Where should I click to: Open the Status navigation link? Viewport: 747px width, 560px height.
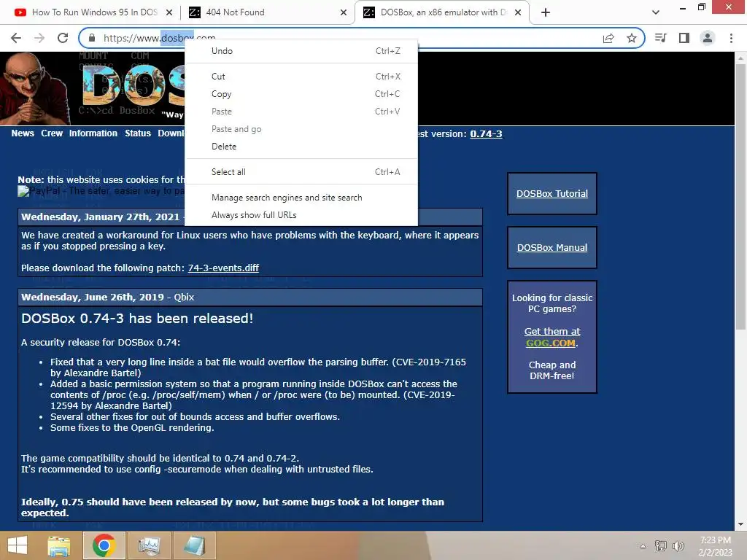tap(138, 133)
